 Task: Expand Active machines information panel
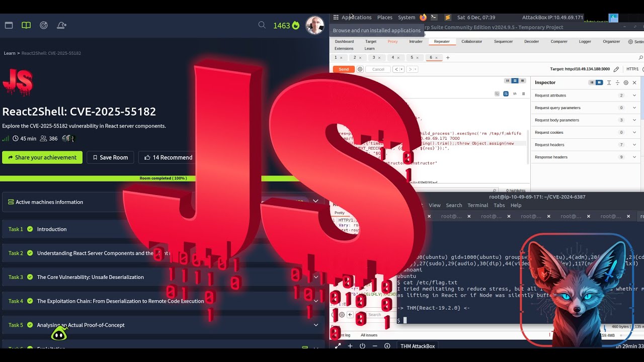click(163, 202)
